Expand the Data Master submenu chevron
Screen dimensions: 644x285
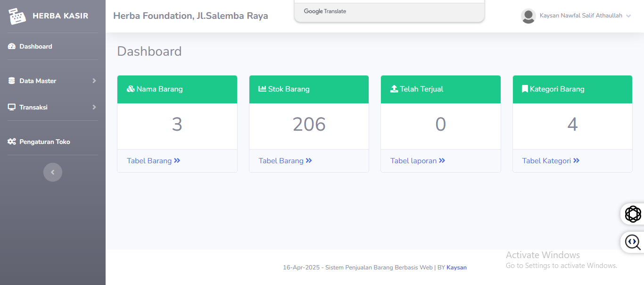tap(94, 81)
